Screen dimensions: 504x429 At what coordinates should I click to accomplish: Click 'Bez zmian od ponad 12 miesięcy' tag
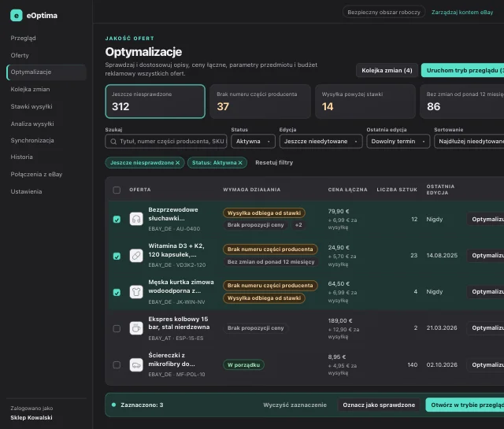pyautogui.click(x=271, y=262)
